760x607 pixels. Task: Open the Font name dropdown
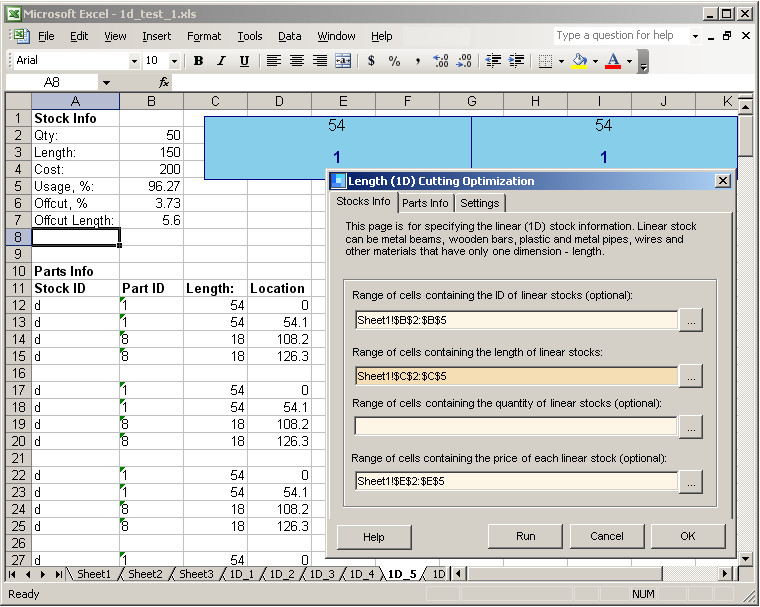click(134, 61)
